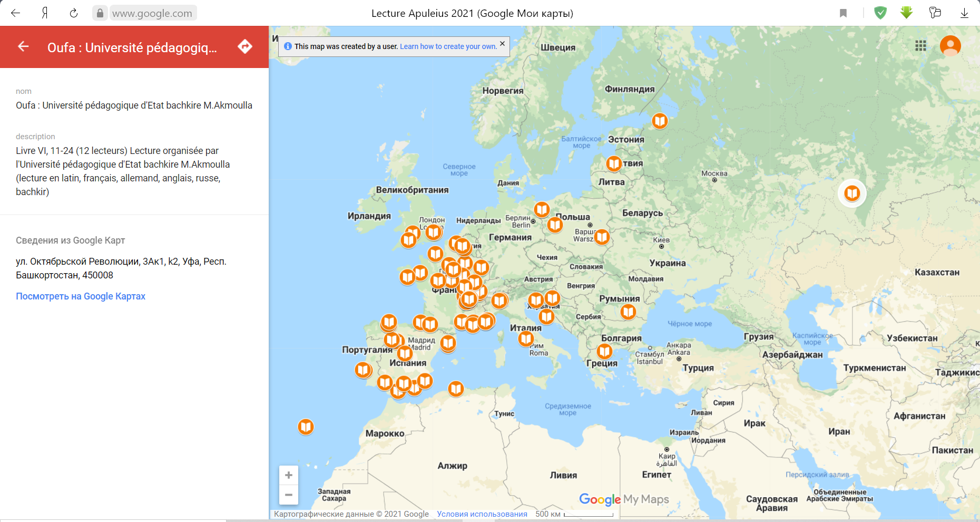Zoom in the map with plus button

[x=289, y=475]
